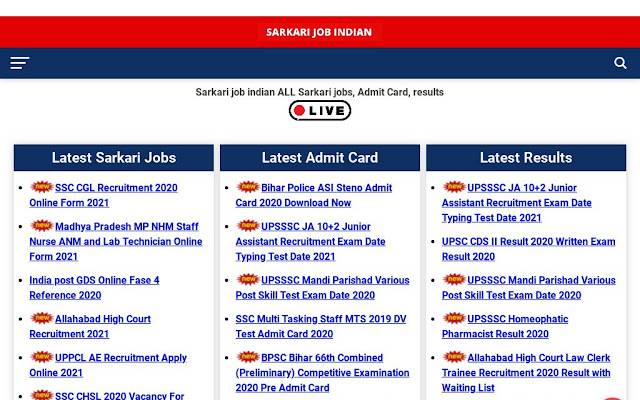Click the Latest Sarkari Jobs header

[114, 158]
